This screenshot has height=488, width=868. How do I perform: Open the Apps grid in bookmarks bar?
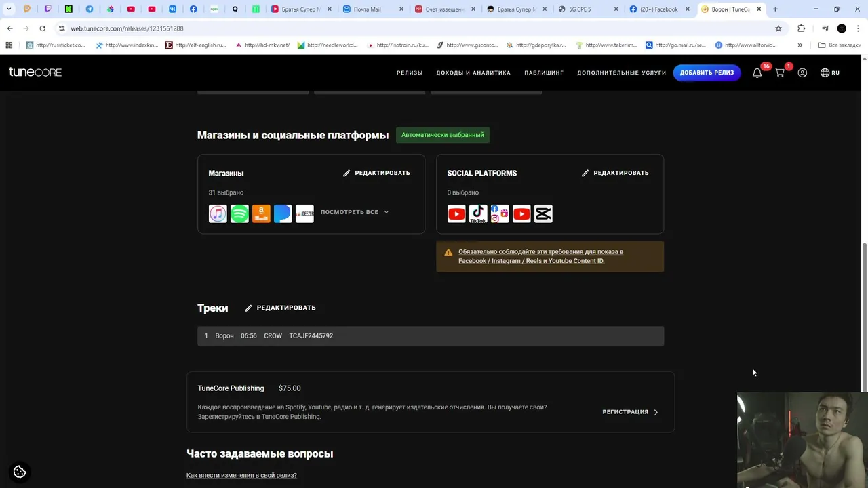click(x=9, y=45)
